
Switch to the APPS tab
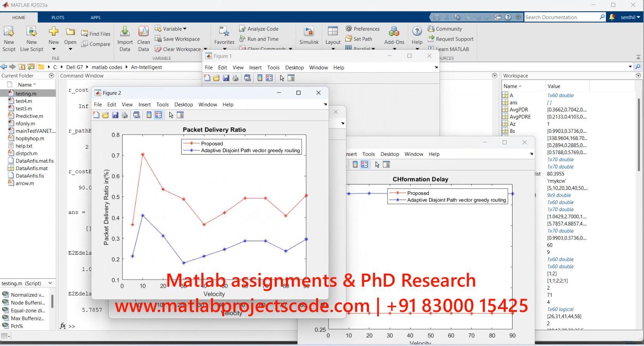[95, 17]
